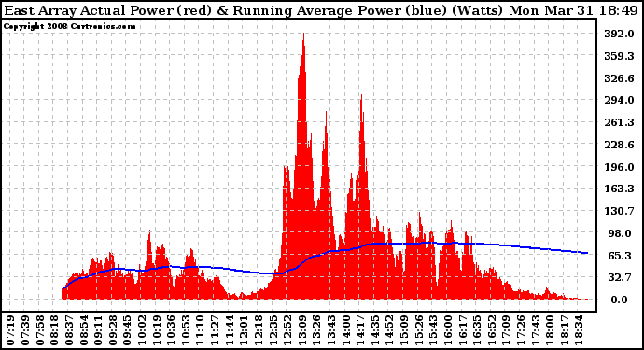Viewport: 644px width, 350px height.
Task: Click the 10:02 time label
Action: (142, 330)
